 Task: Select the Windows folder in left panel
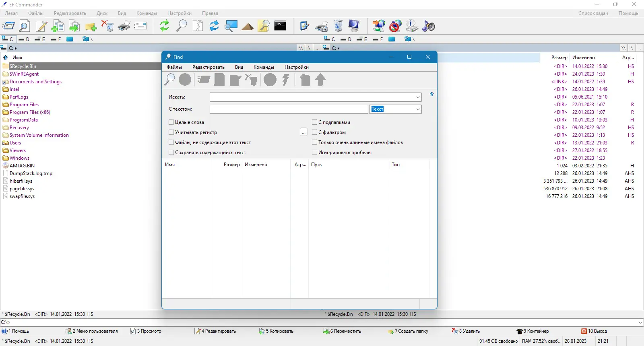point(19,158)
